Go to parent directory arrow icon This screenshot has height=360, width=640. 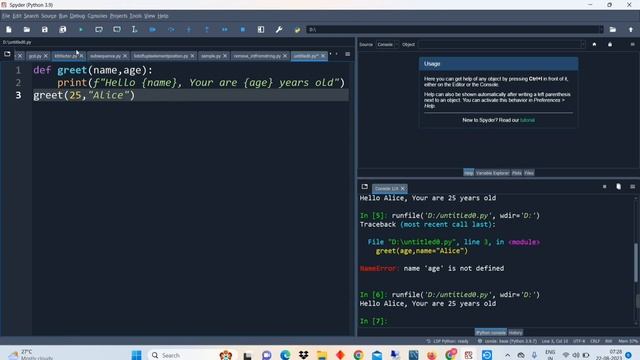point(631,29)
